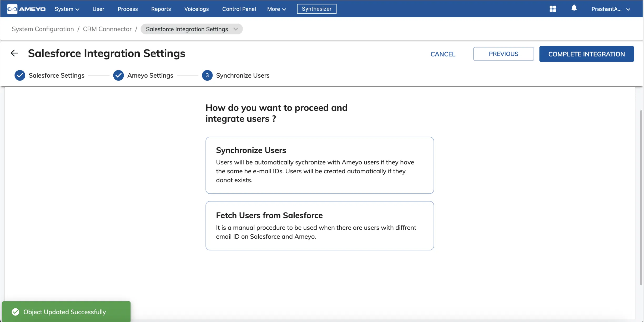Image resolution: width=644 pixels, height=322 pixels.
Task: Click the Ameyo logo
Action: [26, 9]
